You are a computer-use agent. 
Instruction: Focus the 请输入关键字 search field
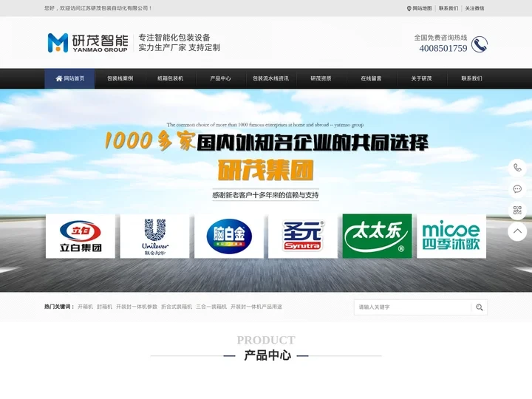point(412,307)
